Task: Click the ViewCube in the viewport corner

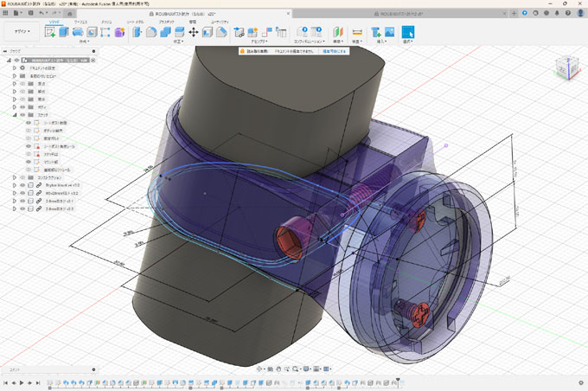Action: pos(566,68)
